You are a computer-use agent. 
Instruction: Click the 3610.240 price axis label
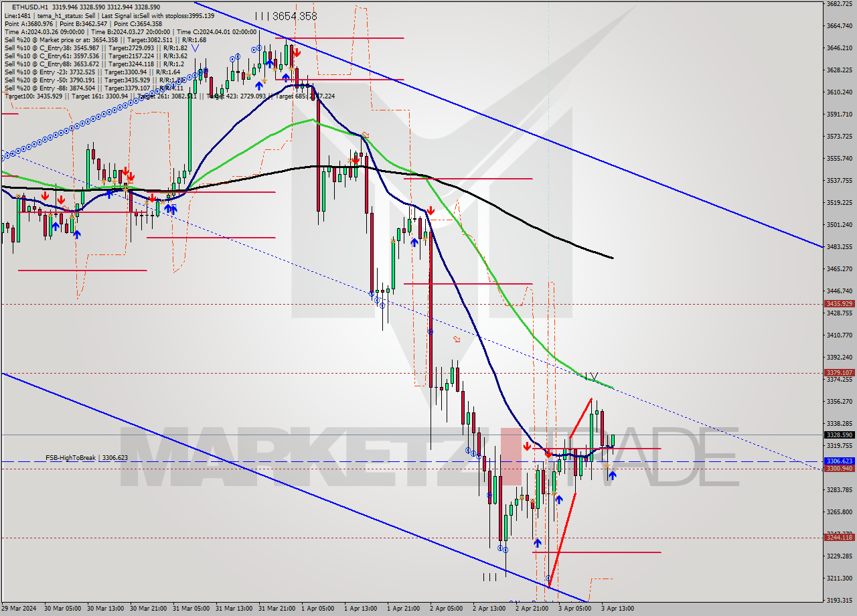[840, 92]
